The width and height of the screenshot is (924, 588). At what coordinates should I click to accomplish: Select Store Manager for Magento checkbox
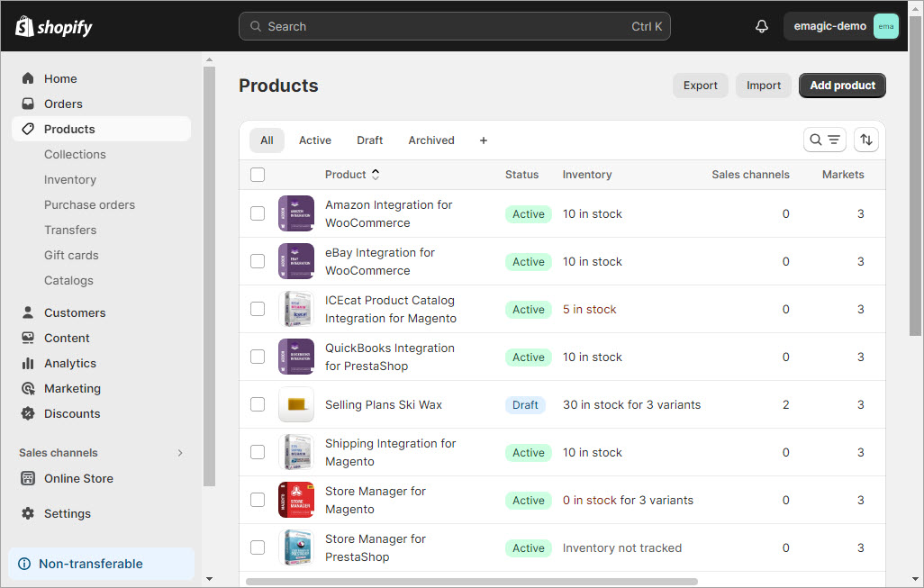pyautogui.click(x=258, y=500)
